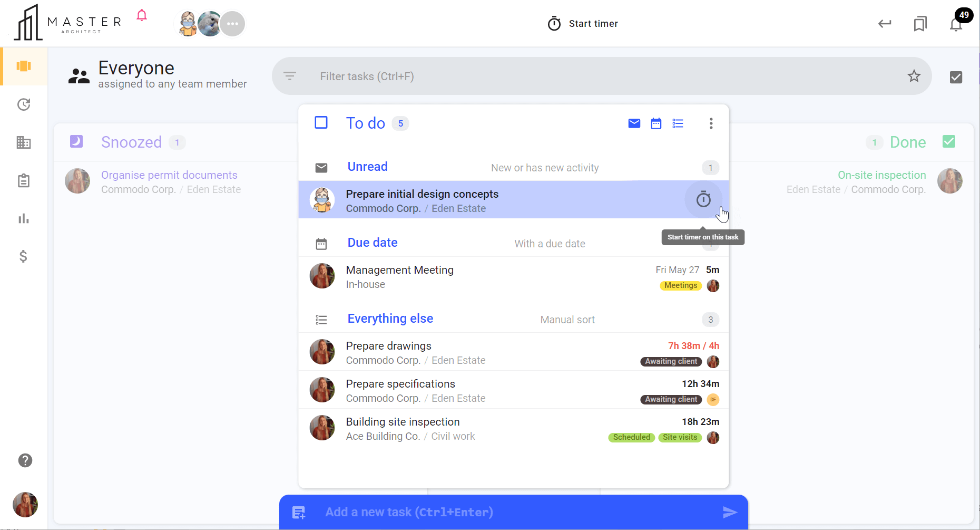
Task: Open the Management Meeting task
Action: [514, 277]
